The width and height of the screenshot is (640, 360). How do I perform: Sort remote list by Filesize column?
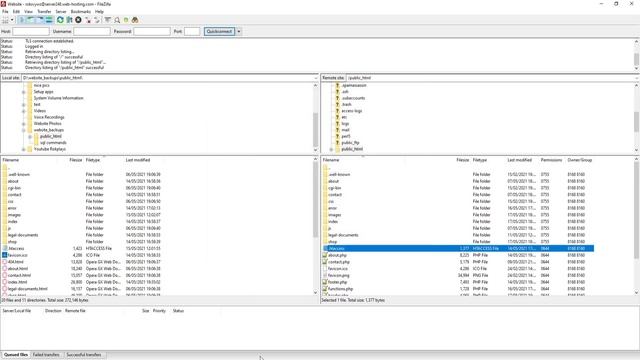coord(462,160)
